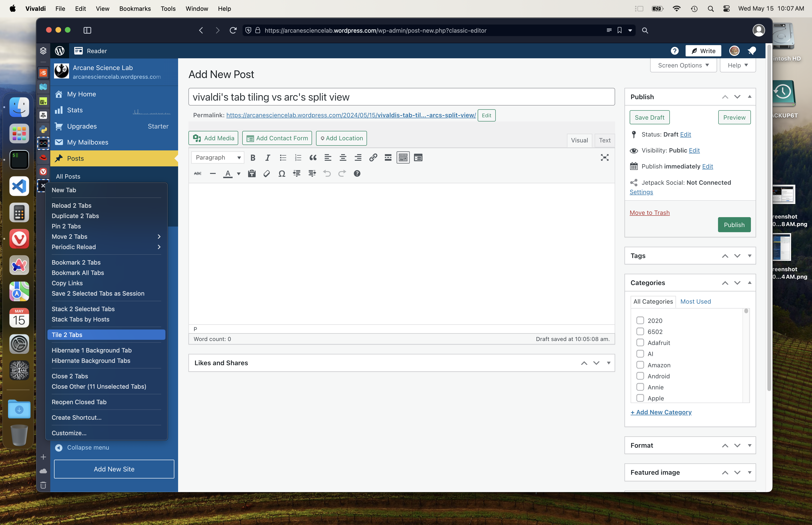
Task: Pick text color swatch button
Action: point(228,174)
